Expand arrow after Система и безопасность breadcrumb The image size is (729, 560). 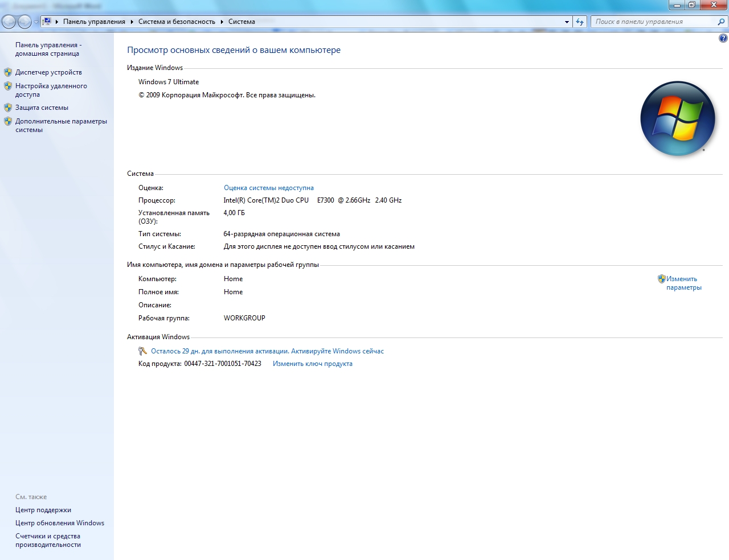point(222,22)
